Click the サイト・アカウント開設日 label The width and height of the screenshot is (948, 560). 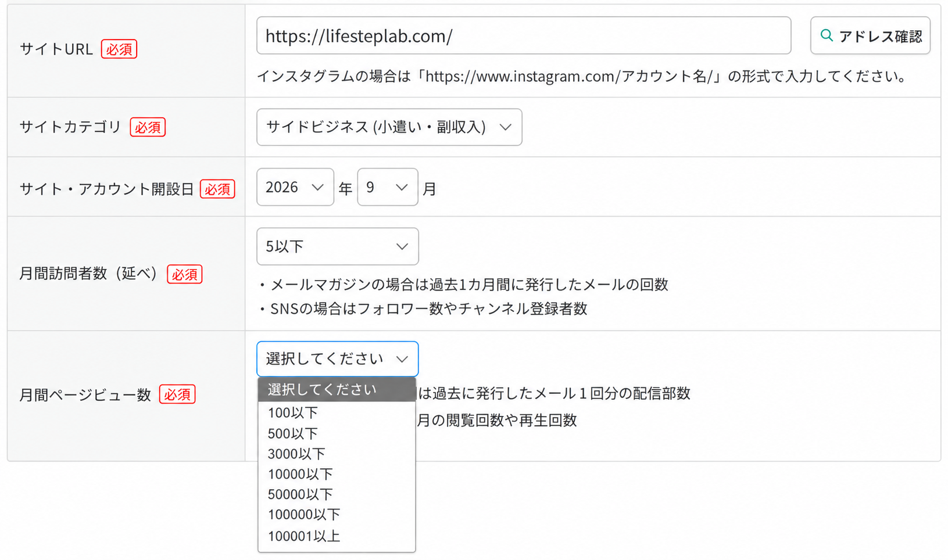pos(106,189)
